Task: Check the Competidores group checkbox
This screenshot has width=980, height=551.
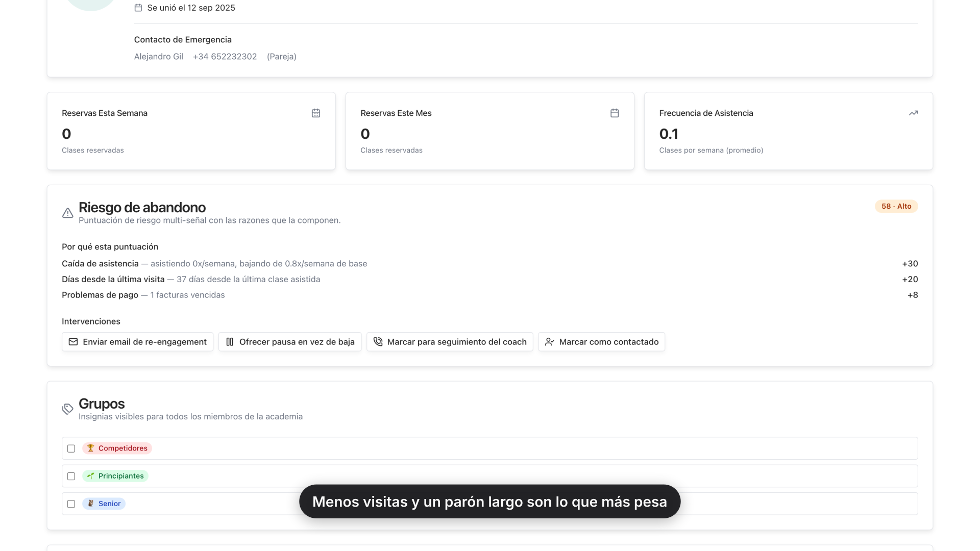Action: coord(71,448)
